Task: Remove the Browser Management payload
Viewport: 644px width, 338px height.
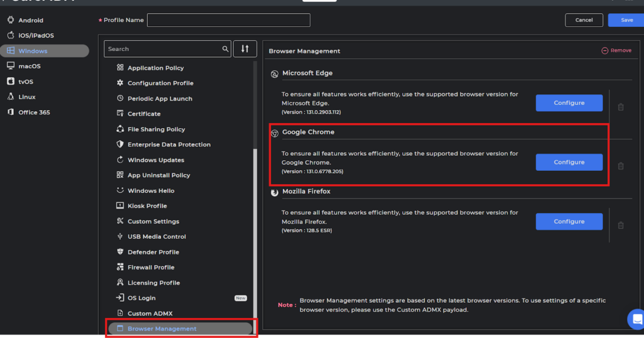Action: tap(616, 50)
